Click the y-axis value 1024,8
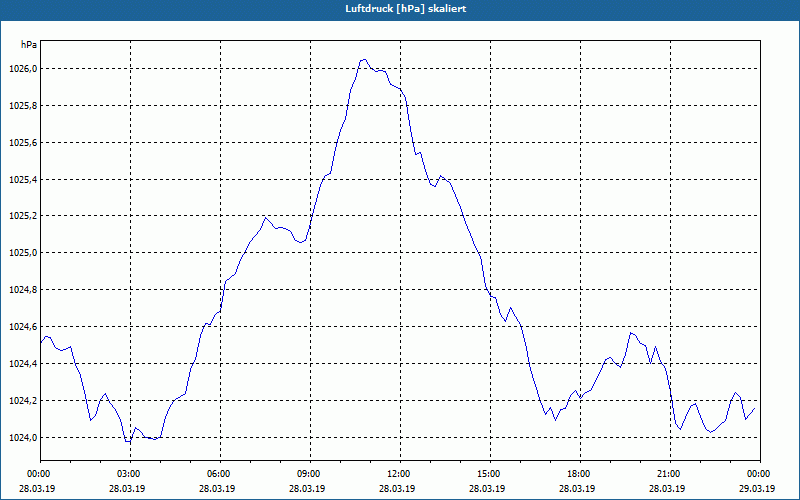Viewport: 800px width, 500px height. pos(23,290)
